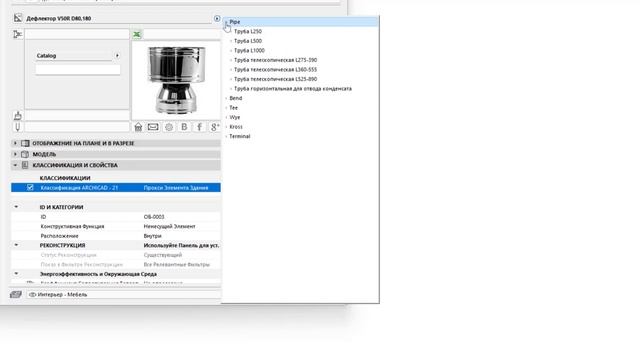Click the floor plan icon in ОТОБРАЖЕНИЕ НА ПЛАНЕ header
Image resolution: width=640 pixels, height=360 pixels.
[x=25, y=143]
